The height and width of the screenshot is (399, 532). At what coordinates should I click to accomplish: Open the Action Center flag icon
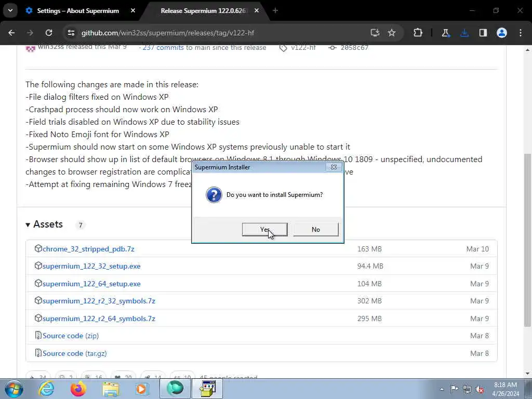[454, 389]
